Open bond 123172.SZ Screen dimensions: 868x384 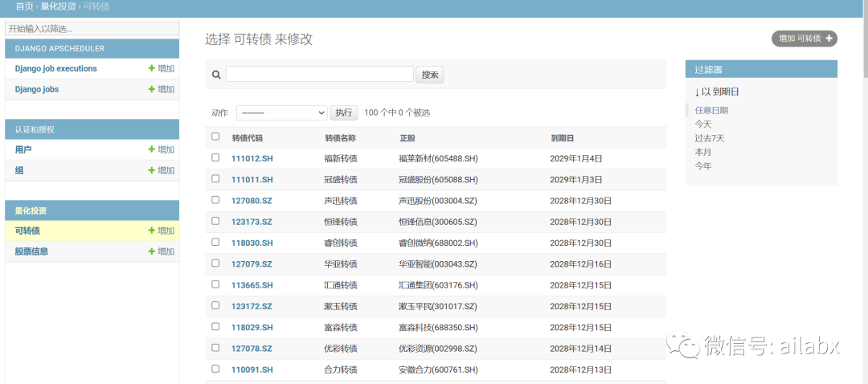(x=252, y=307)
